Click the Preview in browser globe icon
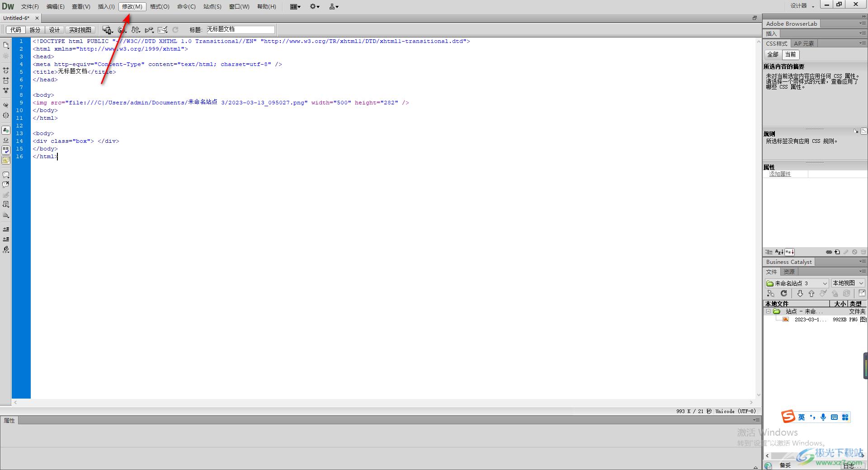This screenshot has width=868, height=470. (122, 30)
